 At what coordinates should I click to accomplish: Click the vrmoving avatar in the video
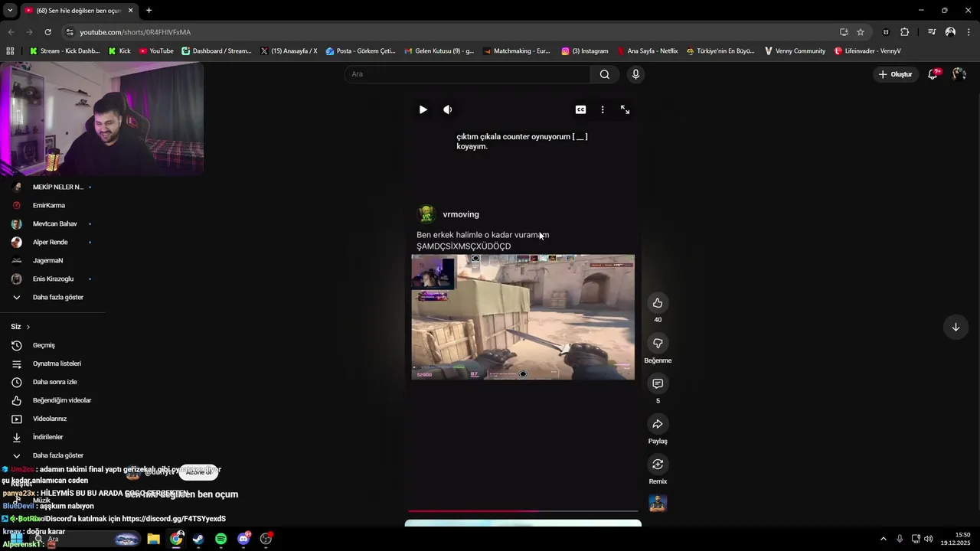coord(426,214)
